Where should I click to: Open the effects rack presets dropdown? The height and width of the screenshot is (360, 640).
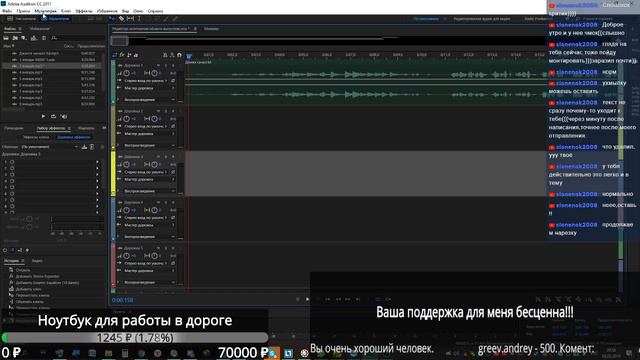tap(49, 147)
